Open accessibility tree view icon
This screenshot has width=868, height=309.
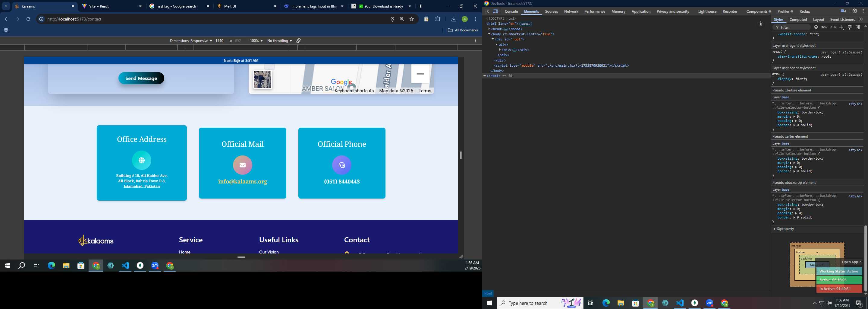coord(760,24)
